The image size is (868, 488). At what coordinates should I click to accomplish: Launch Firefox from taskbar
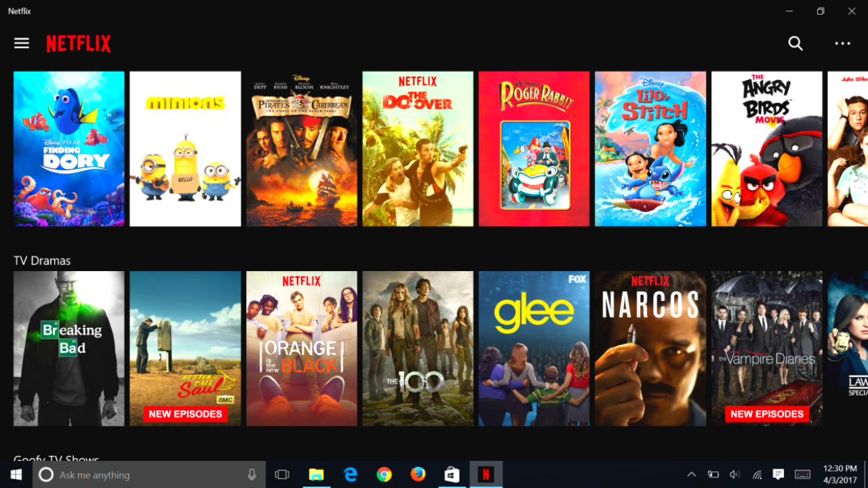tap(418, 474)
